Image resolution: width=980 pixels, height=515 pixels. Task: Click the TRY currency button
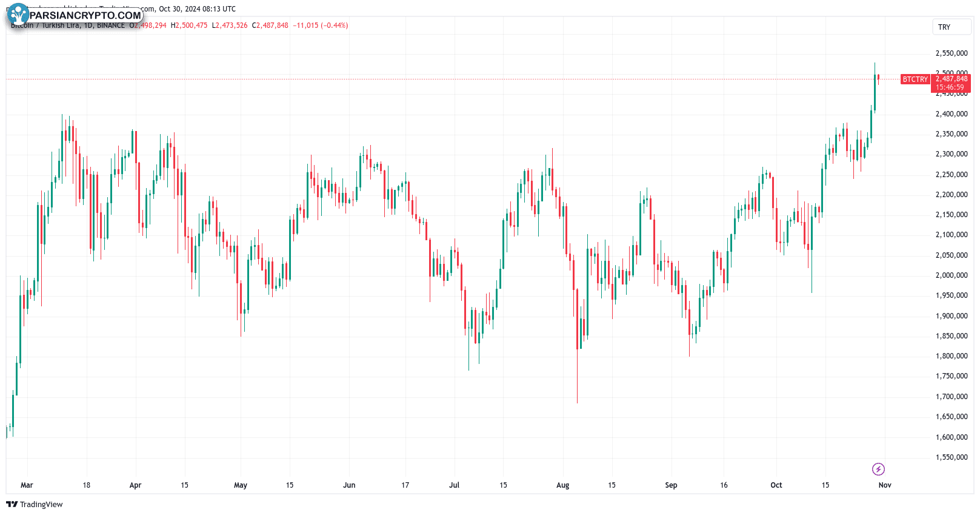(952, 27)
